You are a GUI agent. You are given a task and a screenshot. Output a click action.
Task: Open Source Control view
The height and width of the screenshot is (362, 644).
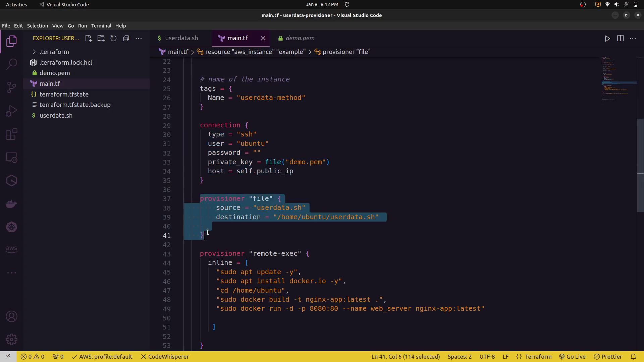click(12, 87)
